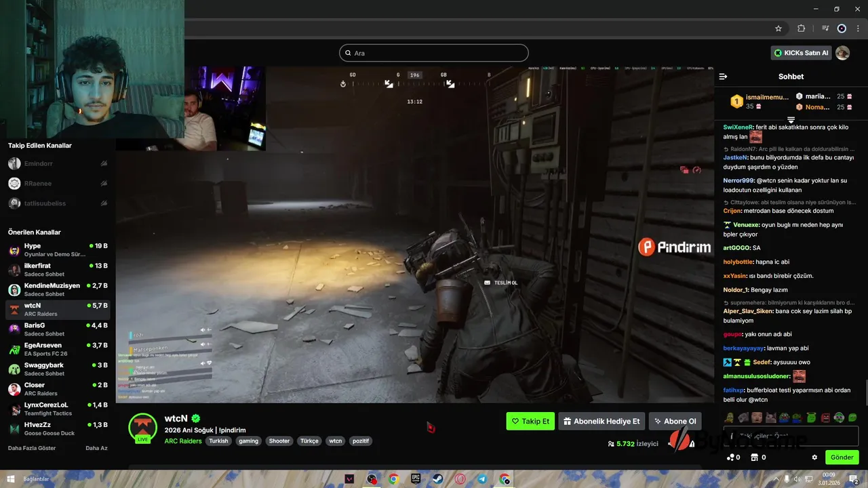The width and height of the screenshot is (868, 488).
Task: Click chat username berkayayayay
Action: (743, 348)
